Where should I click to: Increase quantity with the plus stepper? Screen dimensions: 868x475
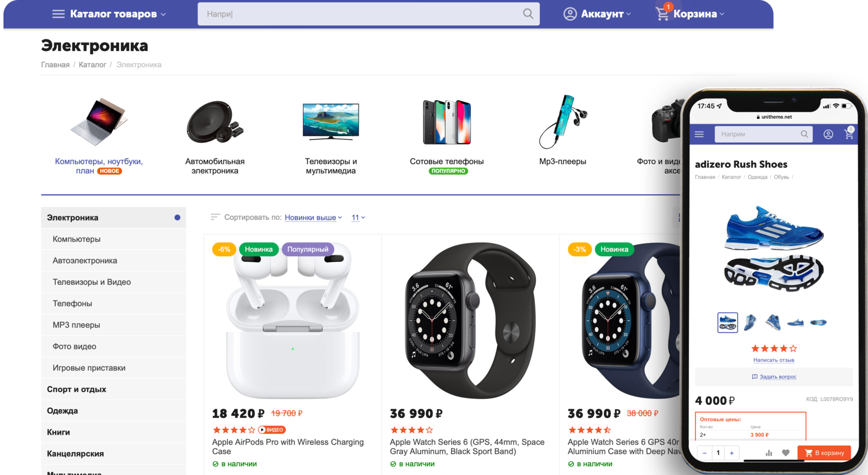pos(732,453)
